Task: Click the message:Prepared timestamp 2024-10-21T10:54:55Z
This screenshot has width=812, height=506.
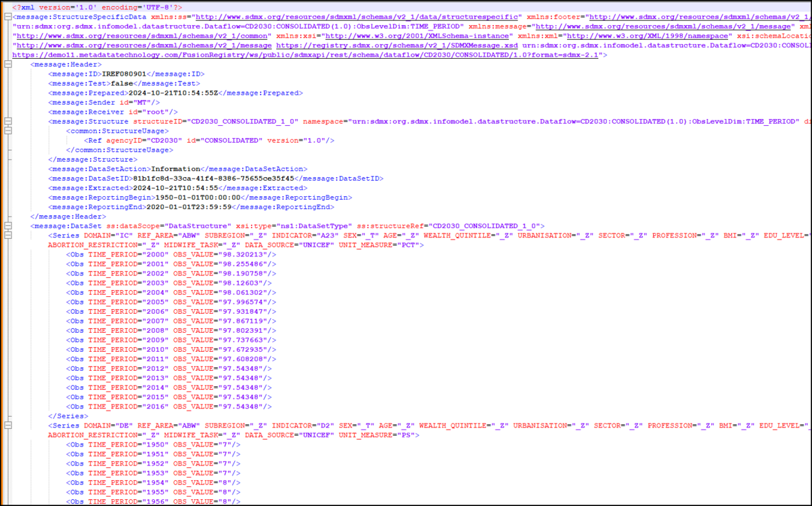Action: [x=173, y=93]
